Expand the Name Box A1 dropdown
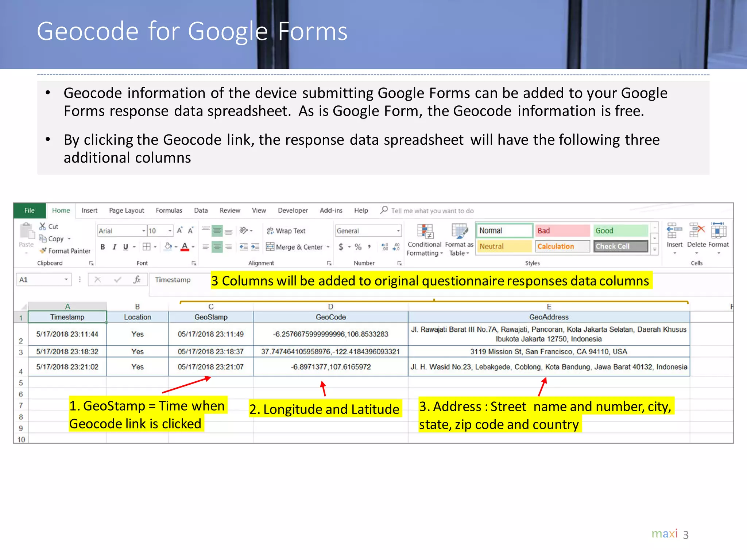Screen dimensions: 747x560 tap(66, 280)
